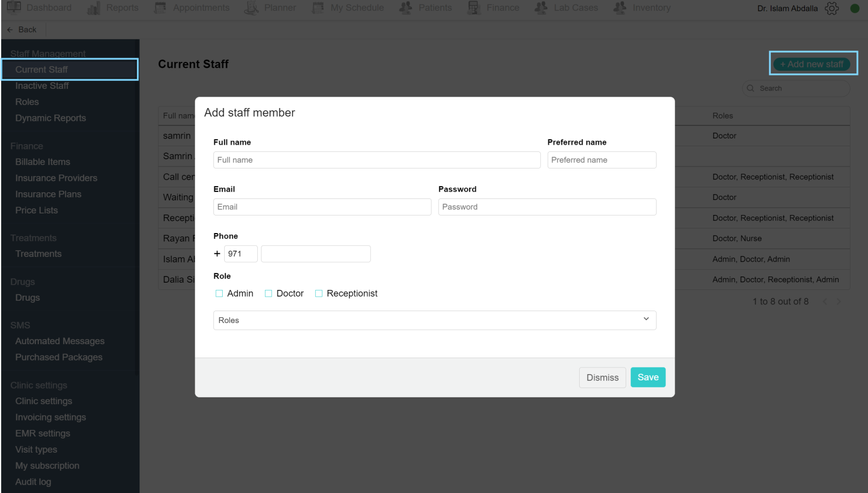This screenshot has width=868, height=493.
Task: Check the Admin role checkbox
Action: pyautogui.click(x=219, y=294)
